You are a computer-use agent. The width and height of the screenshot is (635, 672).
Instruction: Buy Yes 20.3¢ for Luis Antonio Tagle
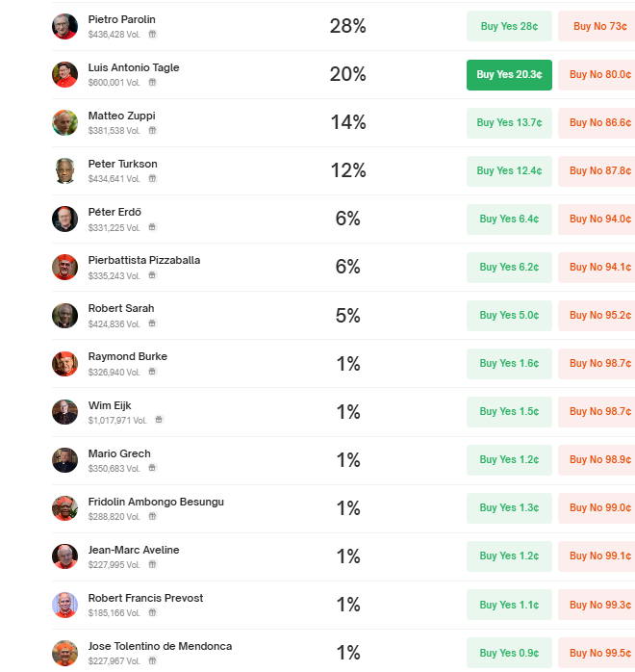click(509, 74)
